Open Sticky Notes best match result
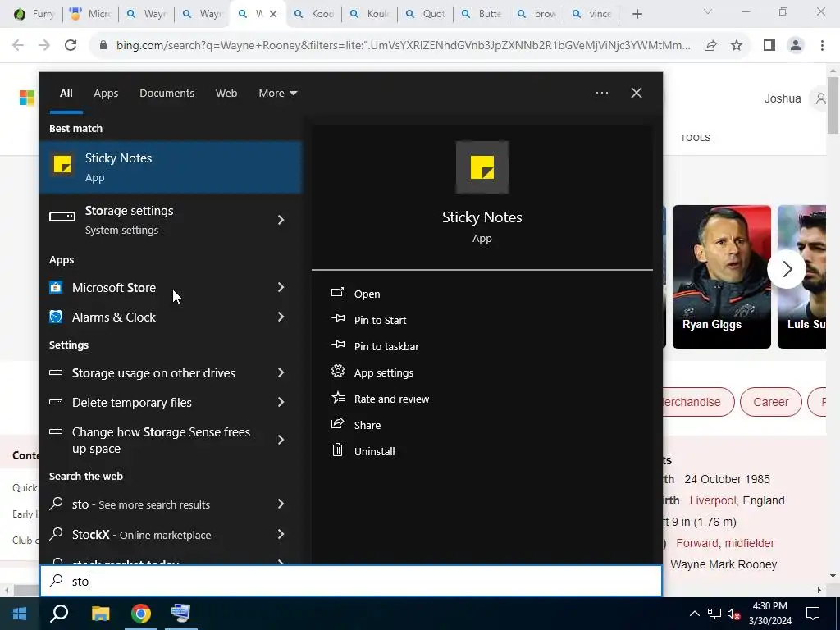Viewport: 840px width, 630px height. tap(171, 167)
